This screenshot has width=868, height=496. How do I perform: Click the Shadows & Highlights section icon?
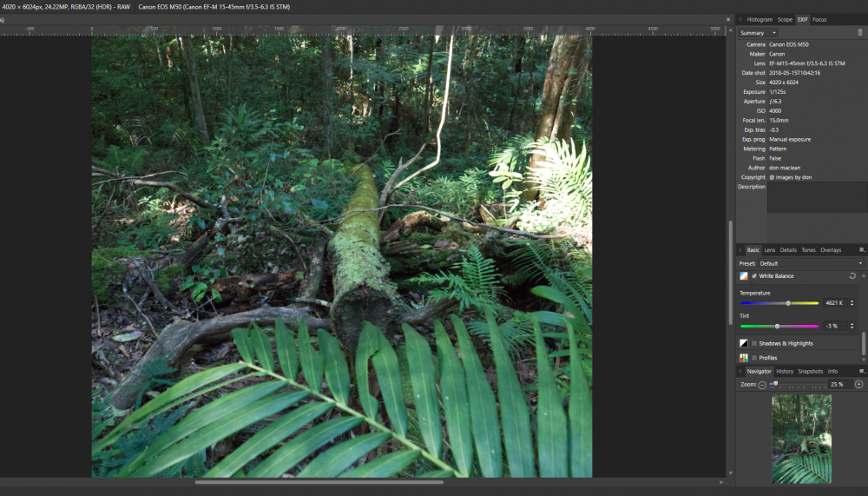744,344
